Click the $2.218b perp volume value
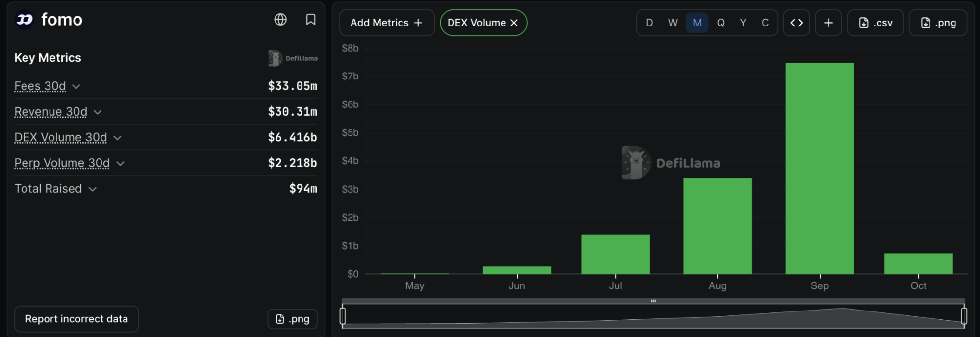This screenshot has width=980, height=337. coord(293,163)
